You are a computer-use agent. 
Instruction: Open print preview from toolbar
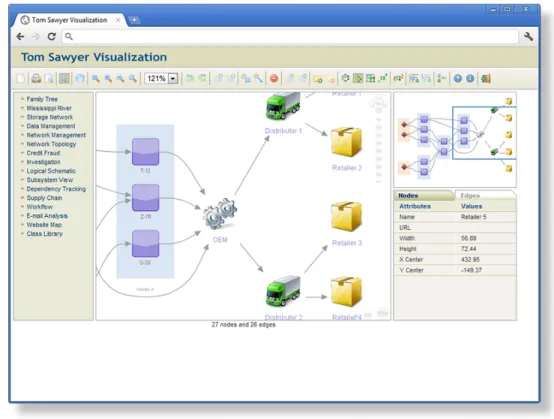click(x=49, y=78)
